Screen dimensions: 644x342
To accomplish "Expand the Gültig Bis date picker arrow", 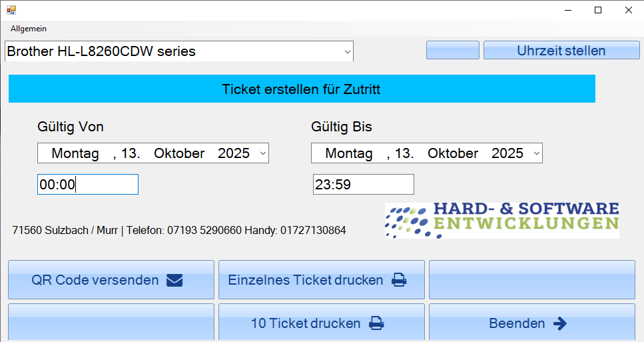I will (x=536, y=153).
